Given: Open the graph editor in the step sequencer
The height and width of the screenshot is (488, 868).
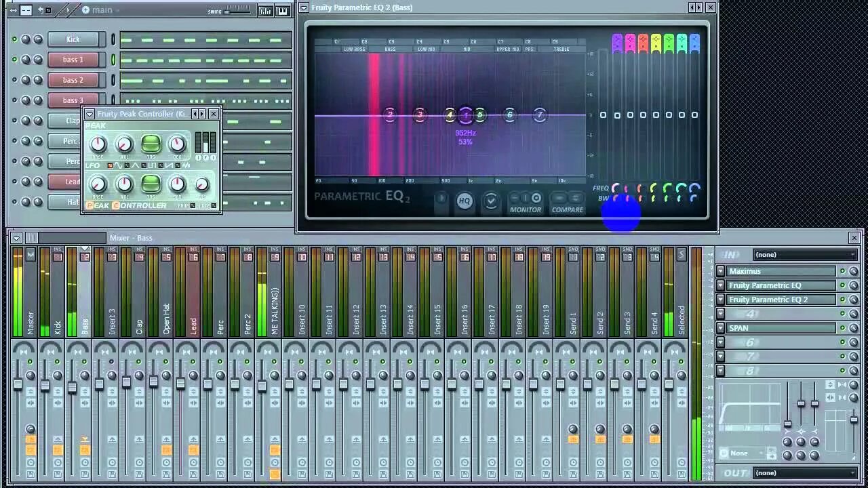Looking at the screenshot, I should (x=265, y=10).
